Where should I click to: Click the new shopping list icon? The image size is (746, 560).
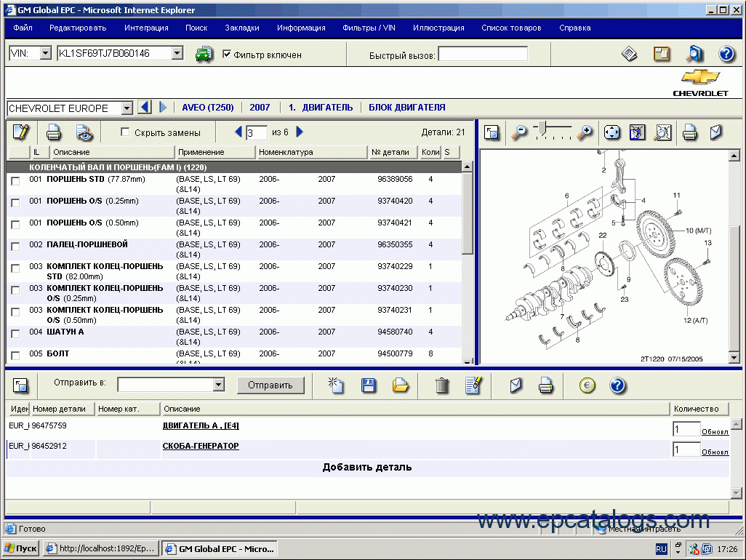[336, 385]
